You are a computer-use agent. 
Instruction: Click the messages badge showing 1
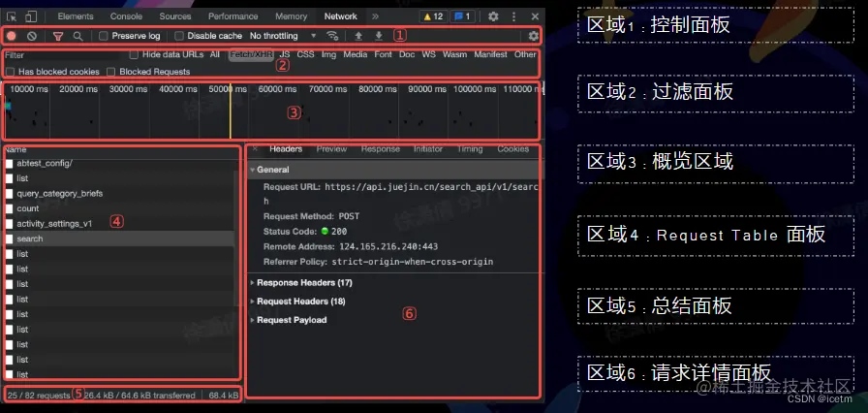pyautogui.click(x=462, y=16)
